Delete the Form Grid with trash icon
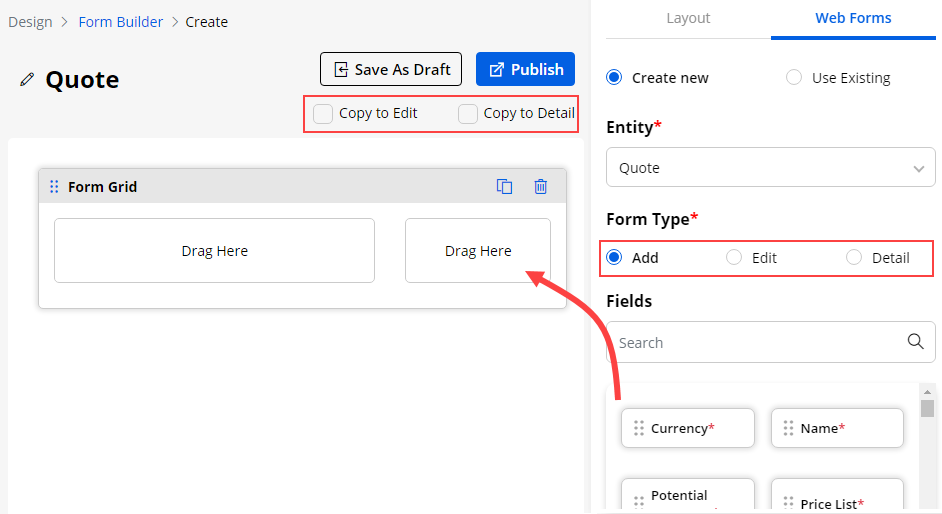This screenshot has width=942, height=514. click(541, 186)
